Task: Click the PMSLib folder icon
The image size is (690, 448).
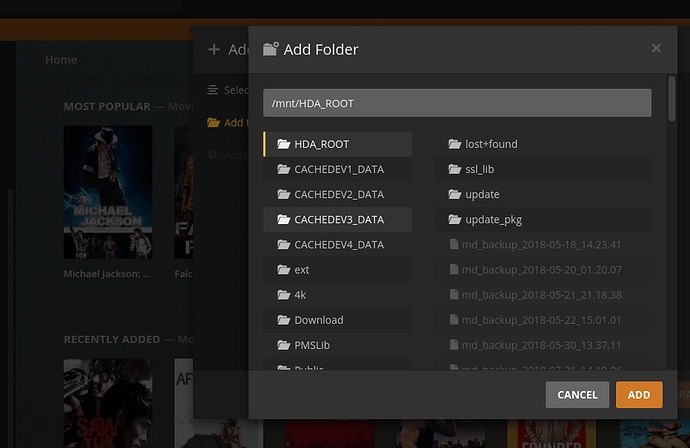Action: pyautogui.click(x=284, y=345)
